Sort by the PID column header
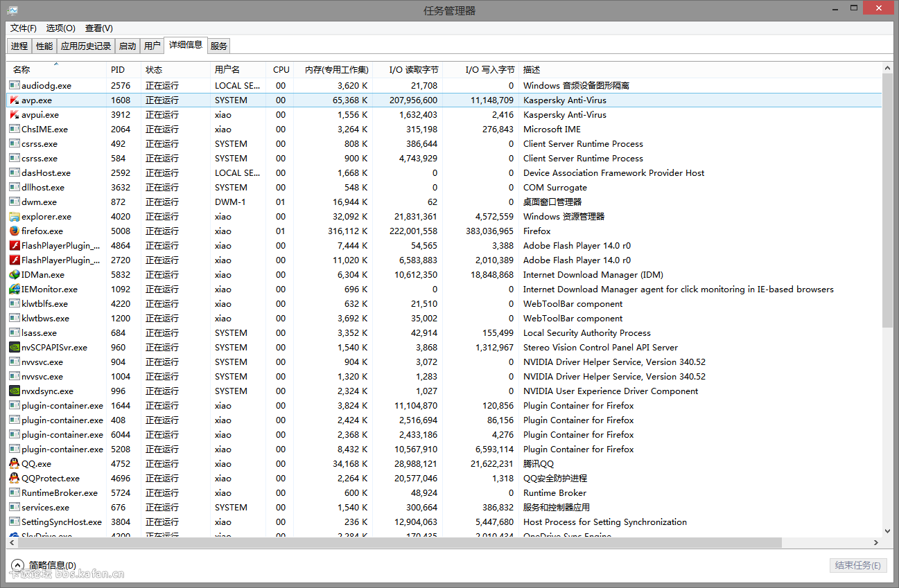The height and width of the screenshot is (588, 899). pyautogui.click(x=124, y=69)
